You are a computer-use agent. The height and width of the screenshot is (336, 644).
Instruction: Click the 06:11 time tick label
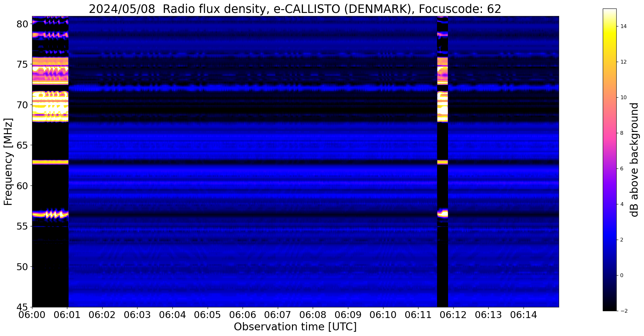(x=418, y=315)
